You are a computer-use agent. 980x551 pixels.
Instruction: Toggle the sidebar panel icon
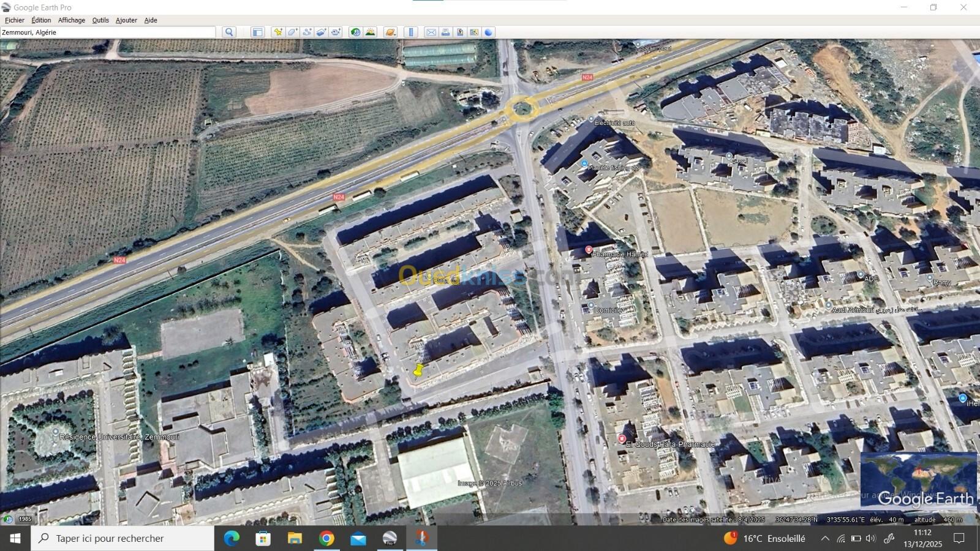pyautogui.click(x=257, y=32)
